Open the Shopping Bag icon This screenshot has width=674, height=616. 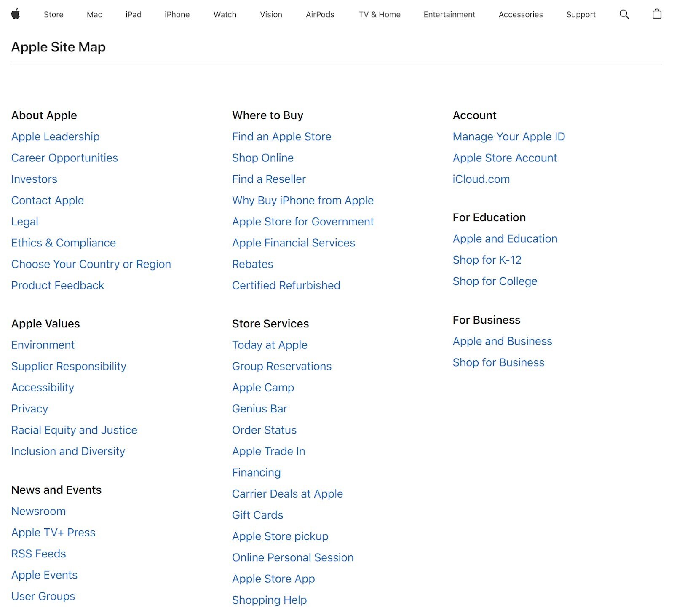(657, 14)
